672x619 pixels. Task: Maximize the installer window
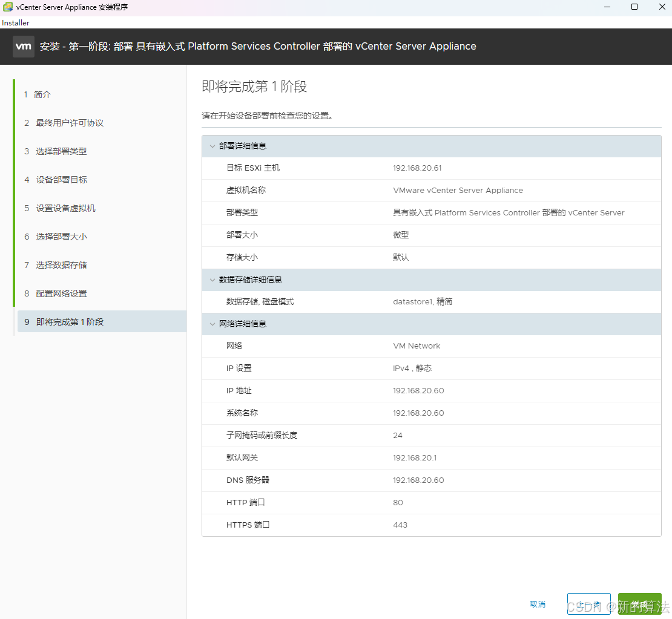[x=634, y=7]
